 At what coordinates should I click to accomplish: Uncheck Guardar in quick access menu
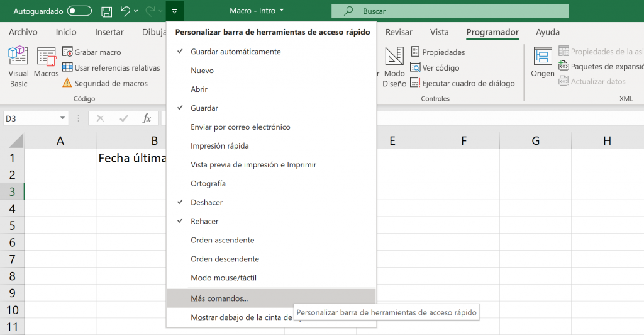tap(271, 108)
